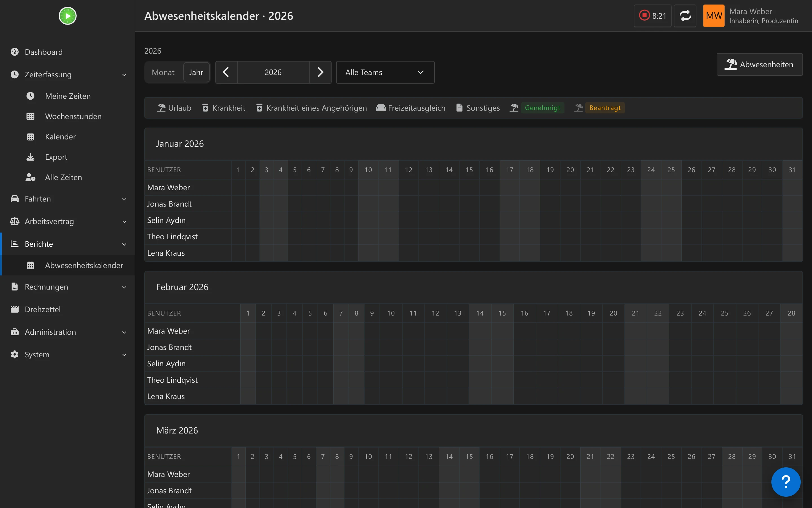Click the Wochenstunden table icon

[30, 116]
